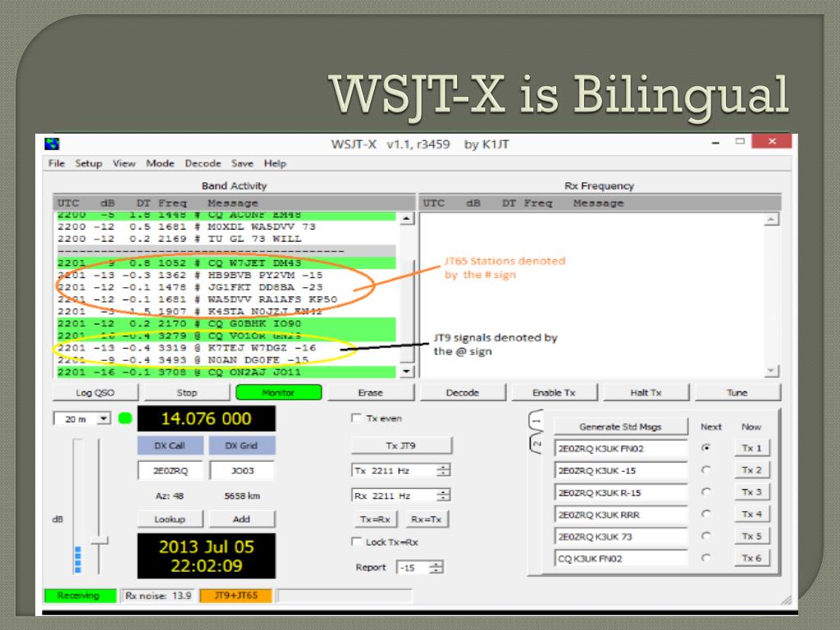Click the Tx 2211 Hz spinner arrows

(443, 470)
